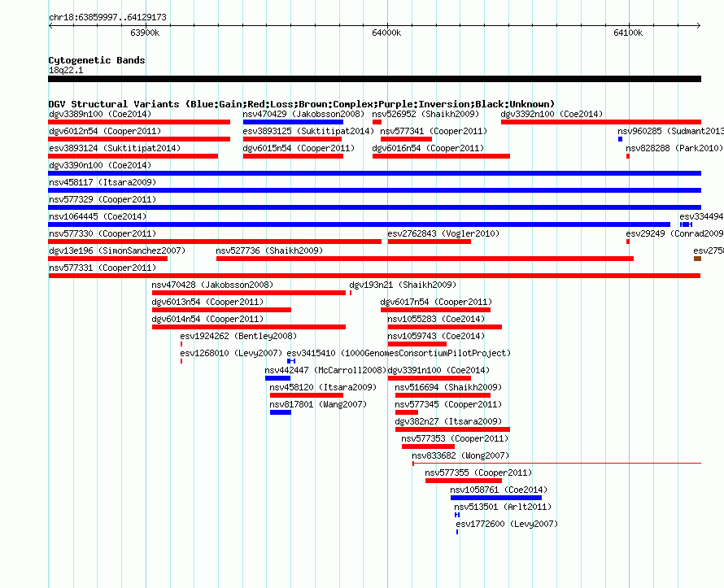The image size is (724, 588).
Task: Click the esv3893124 (Suktitipat2014) label
Action: 115,148
